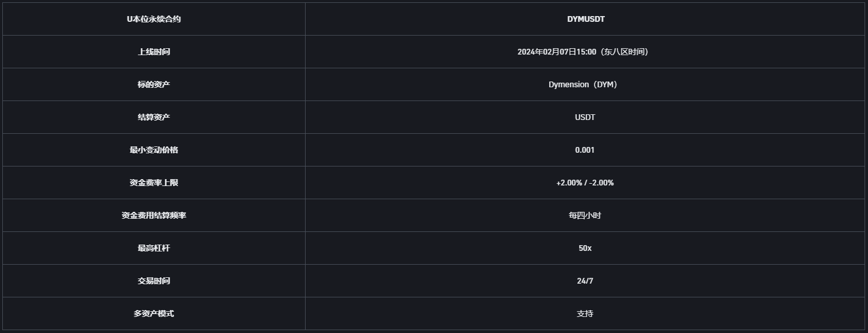
Task: Click the 资金费率上限 row label
Action: pos(154,183)
